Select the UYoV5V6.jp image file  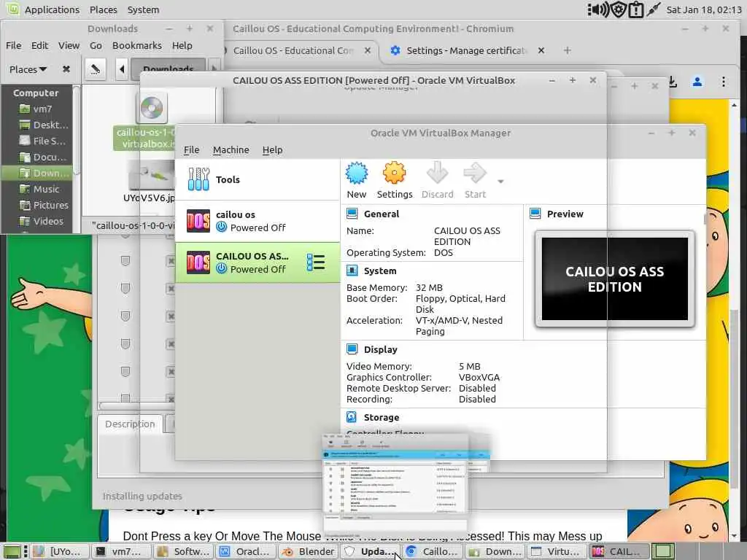point(150,176)
